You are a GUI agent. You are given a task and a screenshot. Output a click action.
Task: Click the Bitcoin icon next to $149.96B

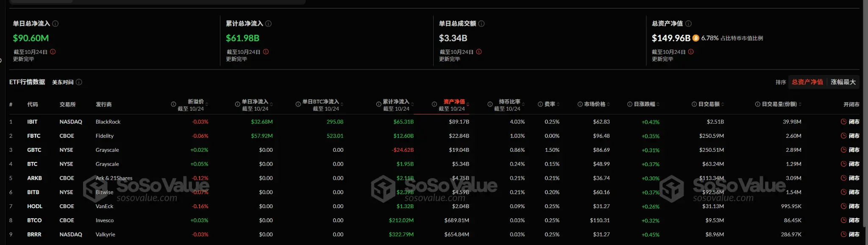(696, 38)
